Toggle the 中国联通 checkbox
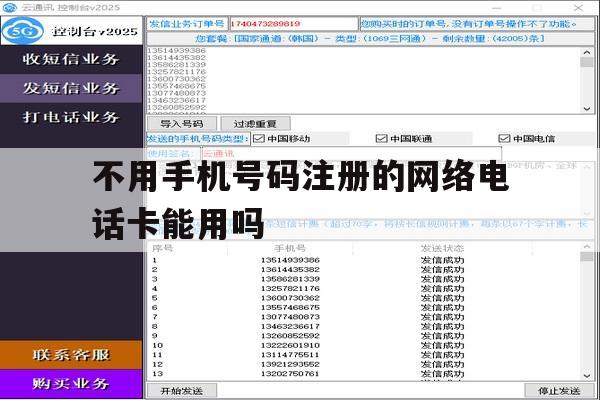 [382, 138]
